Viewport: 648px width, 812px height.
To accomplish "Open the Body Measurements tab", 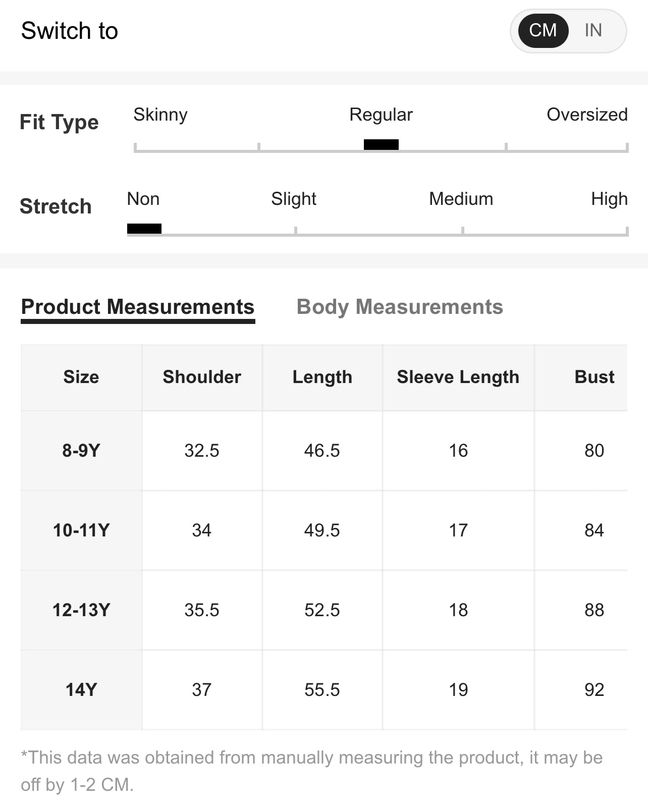I will (x=400, y=307).
